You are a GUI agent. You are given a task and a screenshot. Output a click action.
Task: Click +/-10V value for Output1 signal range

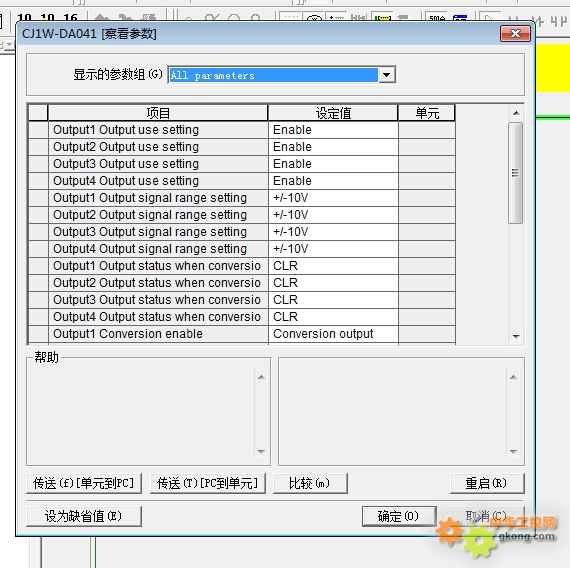pyautogui.click(x=333, y=198)
